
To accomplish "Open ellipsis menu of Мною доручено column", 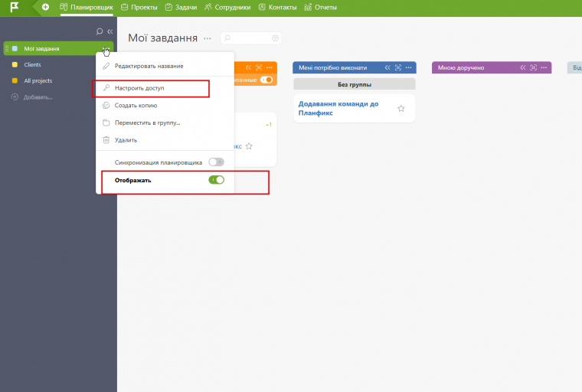I will pos(544,67).
